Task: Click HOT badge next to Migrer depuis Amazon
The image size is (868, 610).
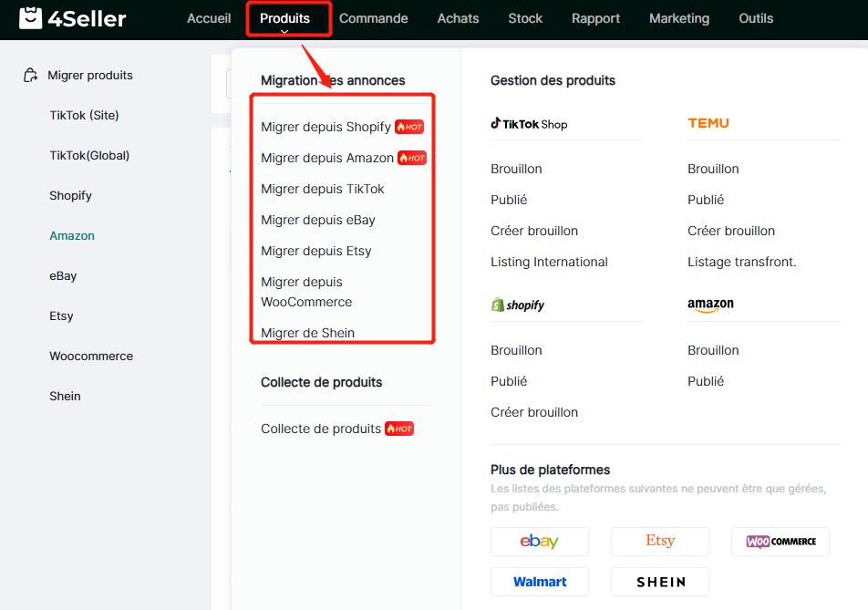Action: [x=412, y=158]
